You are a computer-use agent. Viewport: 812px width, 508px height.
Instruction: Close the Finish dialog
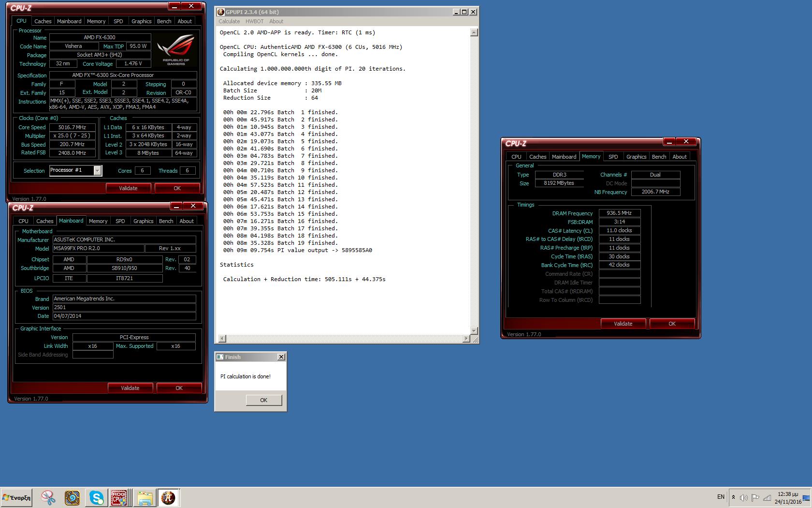tap(281, 357)
